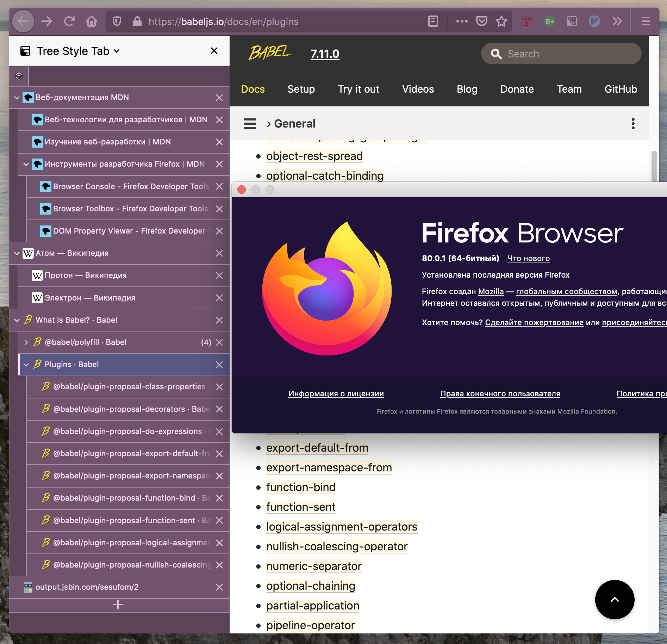The height and width of the screenshot is (644, 667).
Task: Open the Team navigation item
Action: coord(569,89)
